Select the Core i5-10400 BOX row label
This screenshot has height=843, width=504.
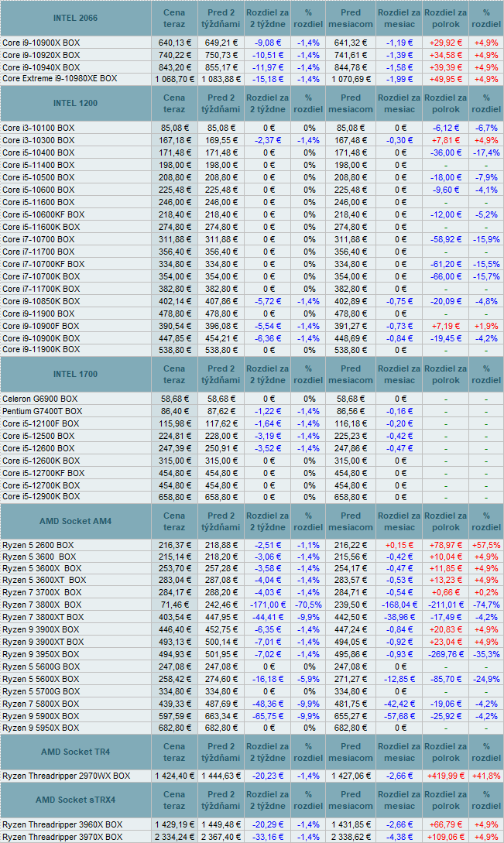click(38, 152)
